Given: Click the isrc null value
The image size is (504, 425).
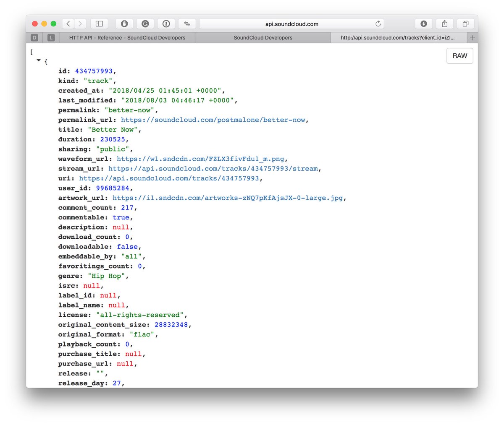Looking at the screenshot, I should coord(92,286).
